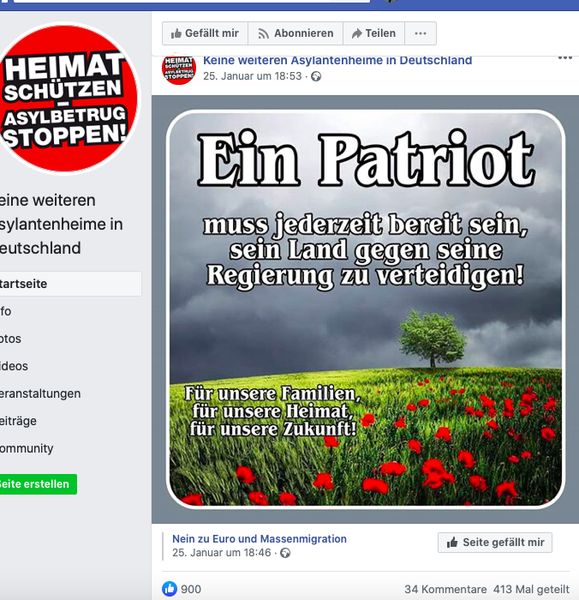Click the Gefällt mir thumbs-up button
Image resolution: width=579 pixels, height=600 pixels.
tap(205, 34)
